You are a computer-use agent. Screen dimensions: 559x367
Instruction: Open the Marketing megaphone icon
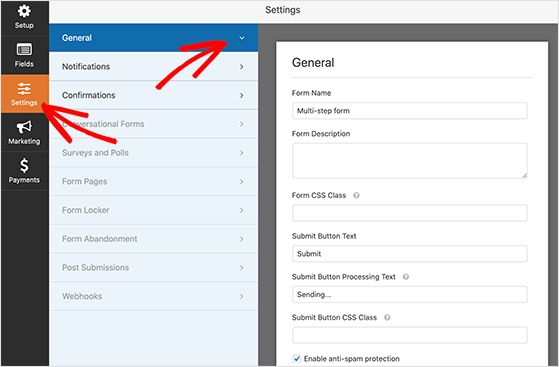point(24,127)
